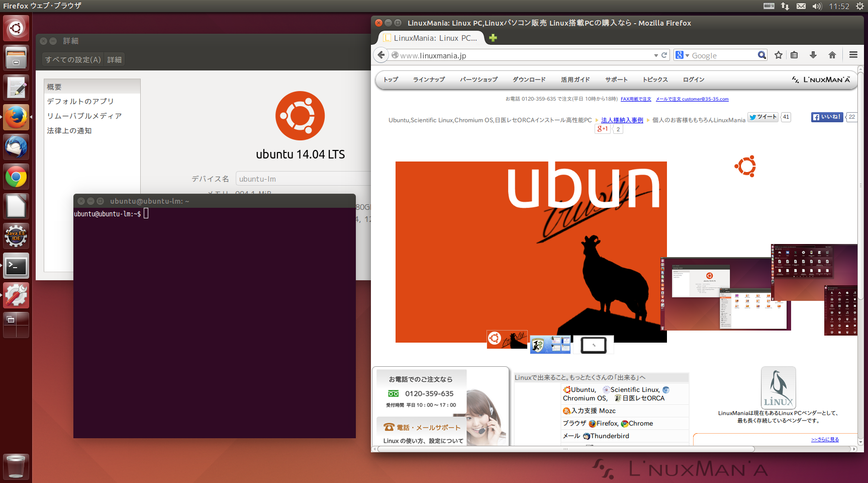The height and width of the screenshot is (483, 868).
Task: Open the Ubuntu Dash home launcher icon
Action: pos(16,28)
